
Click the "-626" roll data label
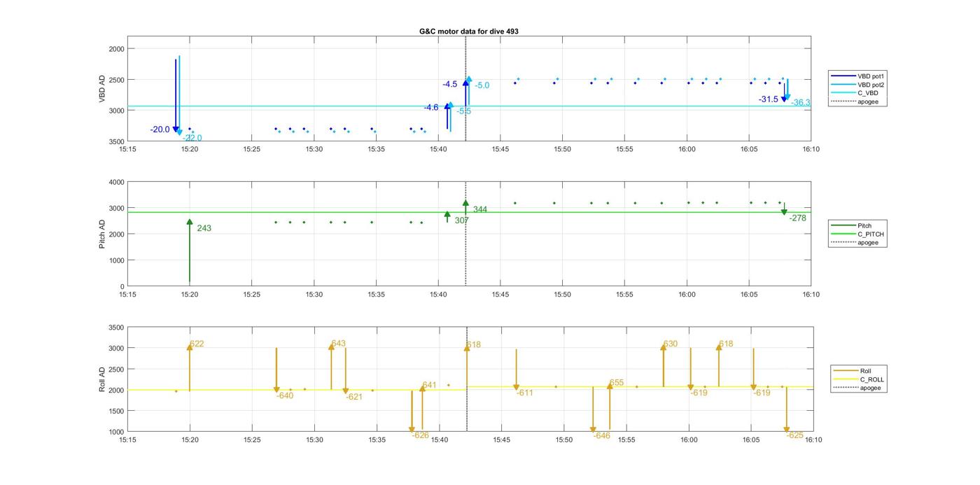click(x=420, y=435)
